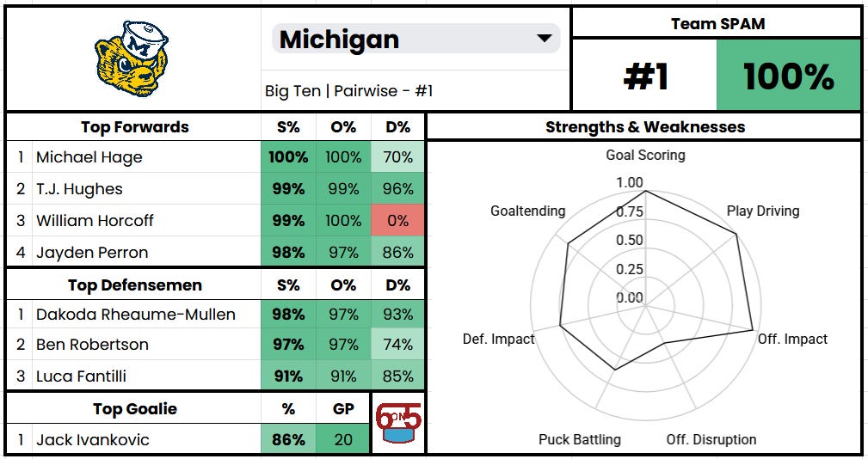Click the Top Defensemen header
868x459 pixels.
tap(134, 285)
